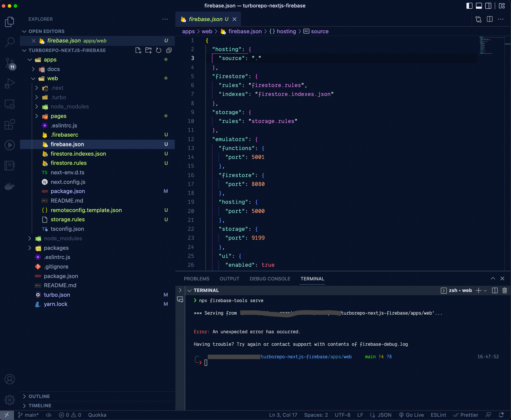Select the zsh - web terminal instance
This screenshot has height=420, width=511.
coord(456,290)
